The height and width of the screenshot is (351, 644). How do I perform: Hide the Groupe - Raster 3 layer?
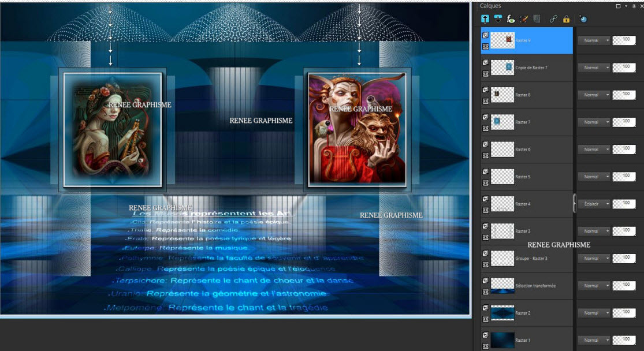pyautogui.click(x=486, y=265)
